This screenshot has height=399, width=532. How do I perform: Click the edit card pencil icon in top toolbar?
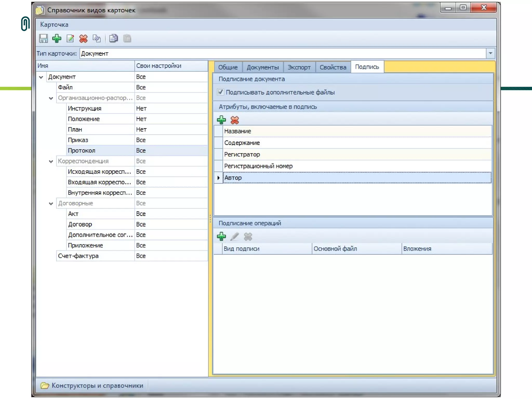pos(70,39)
